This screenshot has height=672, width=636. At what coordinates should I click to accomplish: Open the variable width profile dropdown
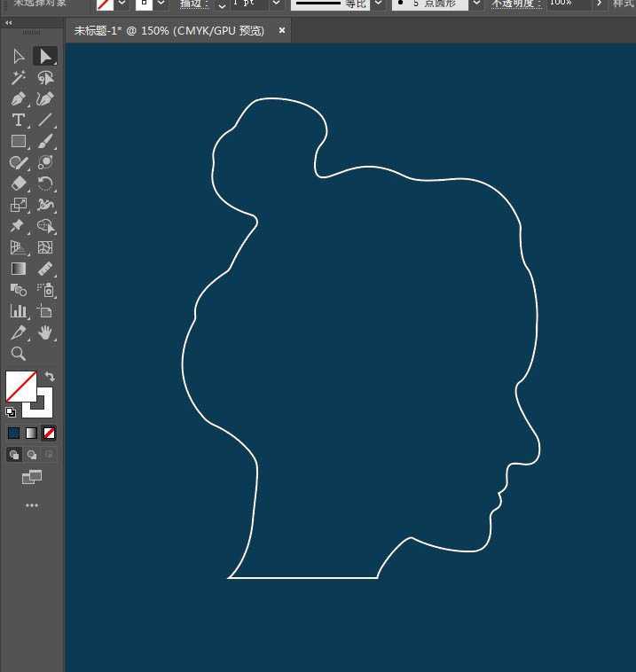[x=379, y=4]
